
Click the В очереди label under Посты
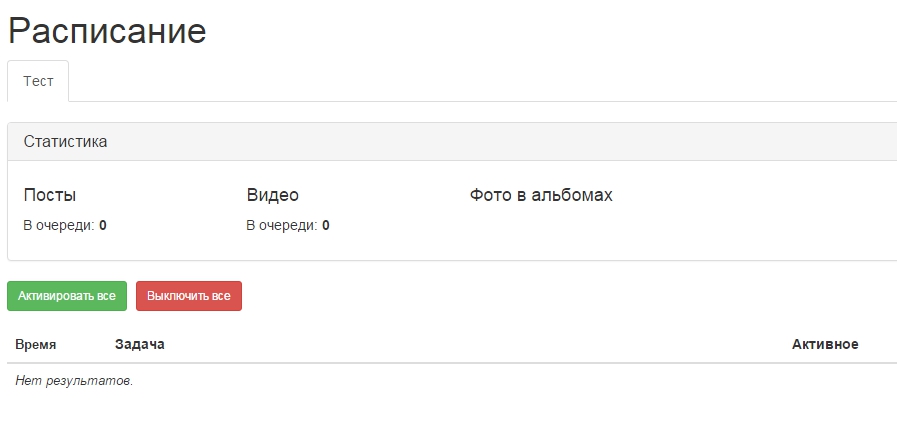point(58,226)
